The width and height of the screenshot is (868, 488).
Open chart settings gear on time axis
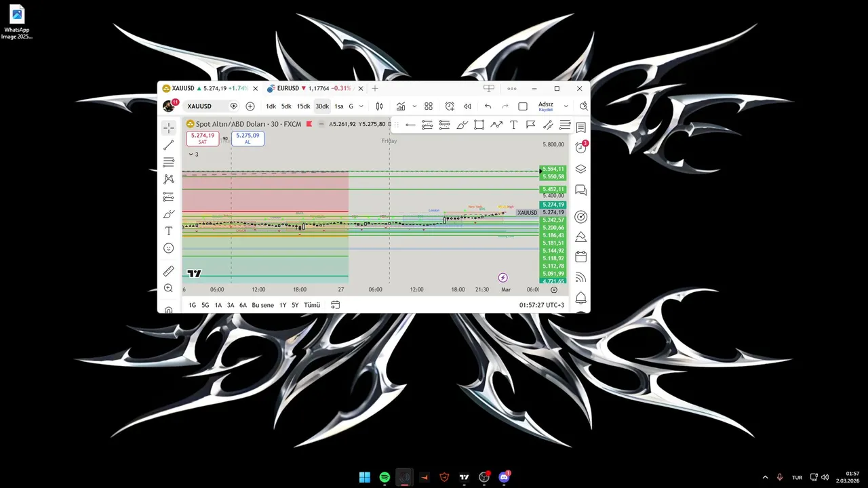pyautogui.click(x=554, y=289)
